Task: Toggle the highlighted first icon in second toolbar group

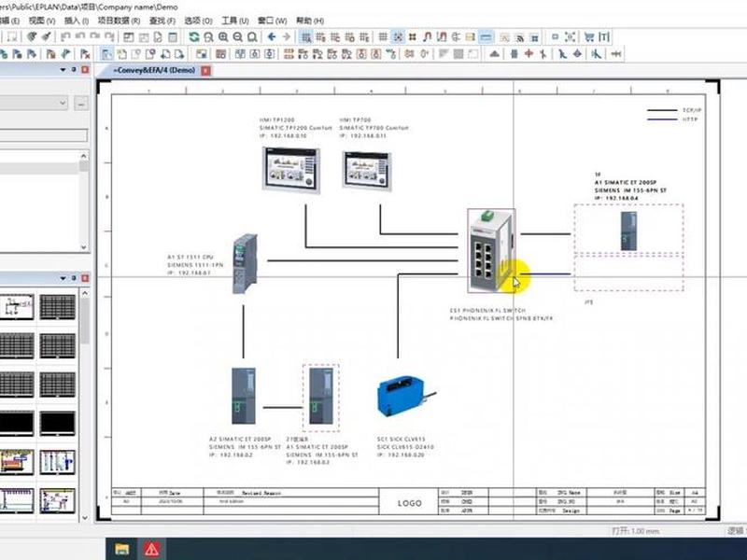Action: pyautogui.click(x=106, y=54)
